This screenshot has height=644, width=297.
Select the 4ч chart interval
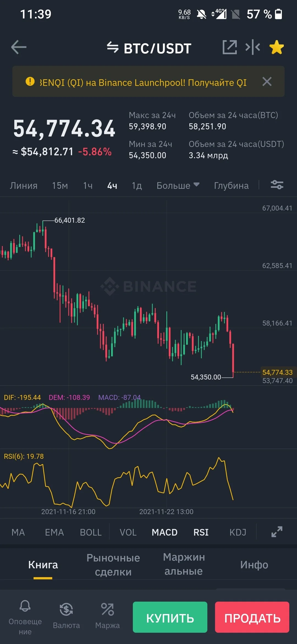[x=112, y=185]
